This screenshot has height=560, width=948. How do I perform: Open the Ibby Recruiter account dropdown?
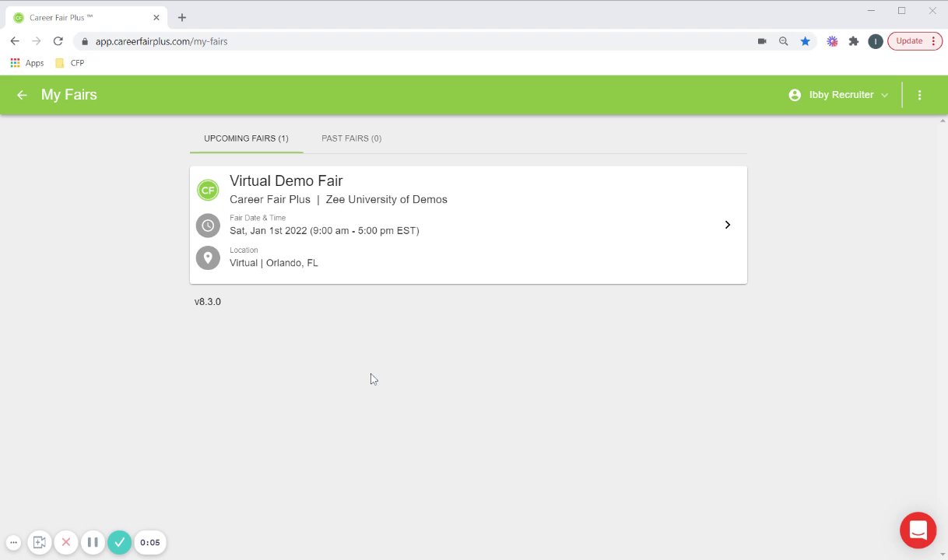839,95
